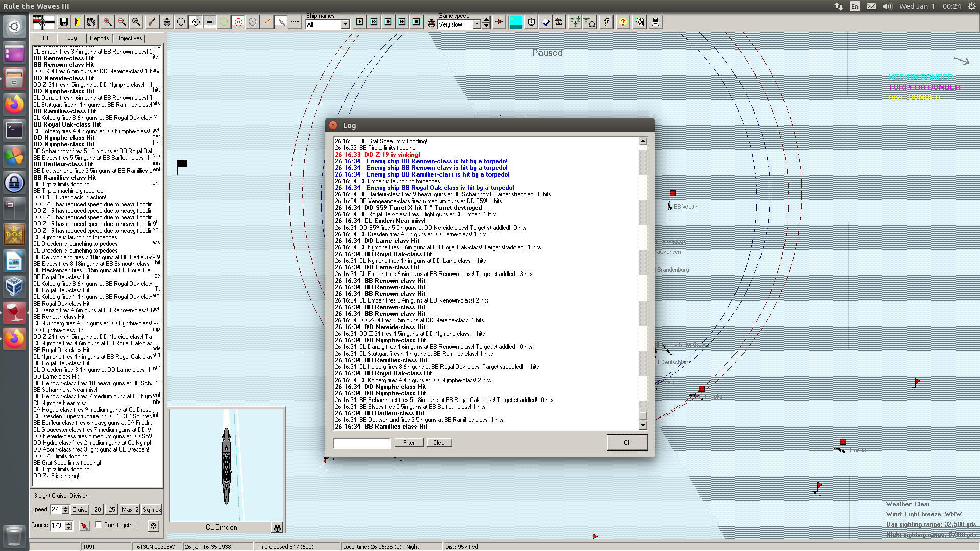Screen dimensions: 980x551
Task: Click the stopwatch toolbar icon
Action: [531, 22]
